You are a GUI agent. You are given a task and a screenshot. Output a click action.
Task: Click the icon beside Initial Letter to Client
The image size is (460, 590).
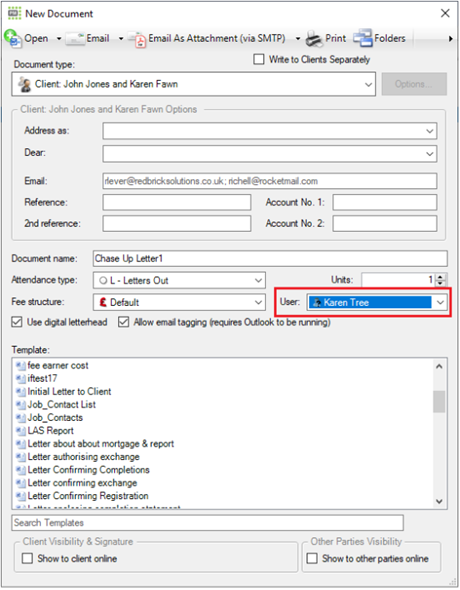click(x=21, y=391)
